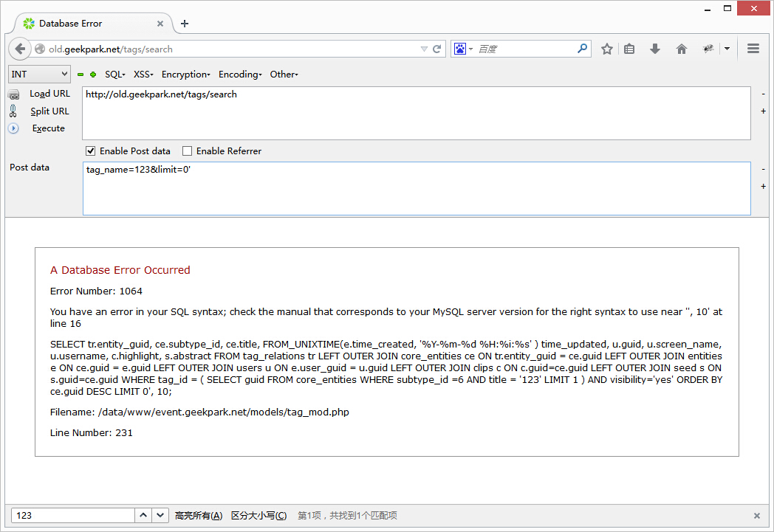Open the Encoding menu
The image size is (774, 532).
[x=240, y=75]
